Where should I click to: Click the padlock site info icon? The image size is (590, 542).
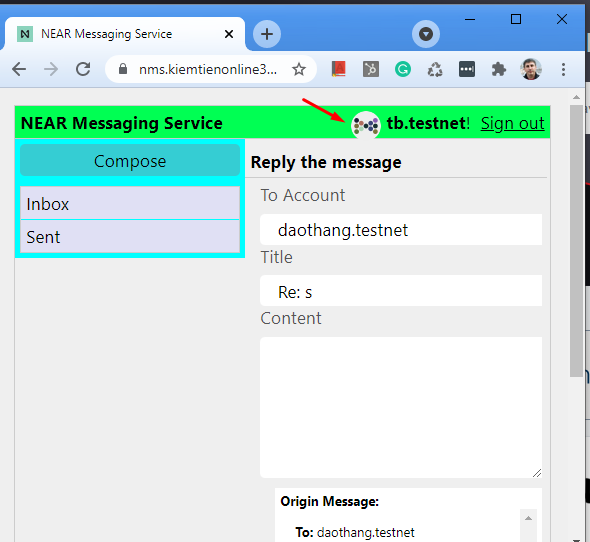123,69
